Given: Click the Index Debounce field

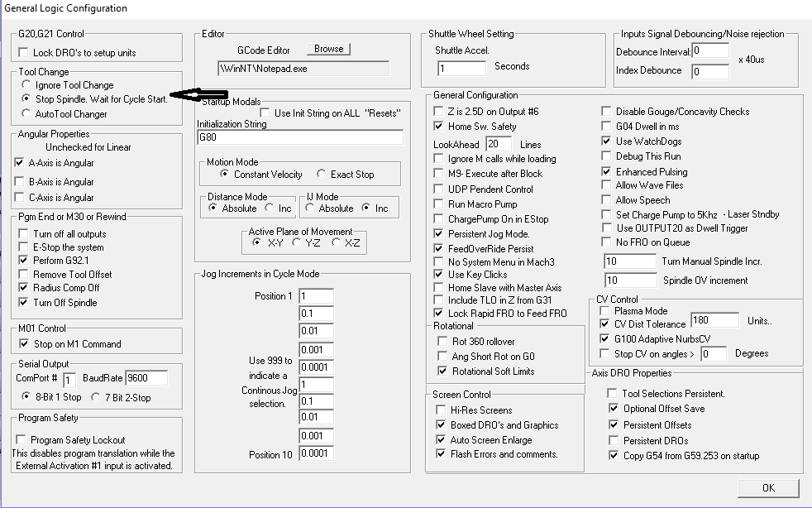Looking at the screenshot, I should coord(710,71).
